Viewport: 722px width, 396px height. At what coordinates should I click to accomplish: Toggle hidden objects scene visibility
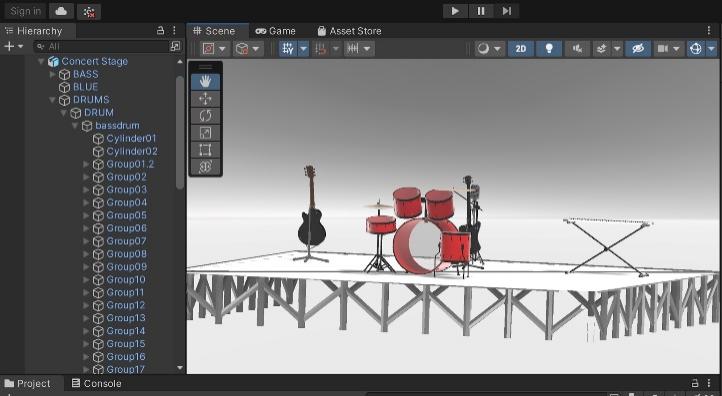(x=638, y=48)
